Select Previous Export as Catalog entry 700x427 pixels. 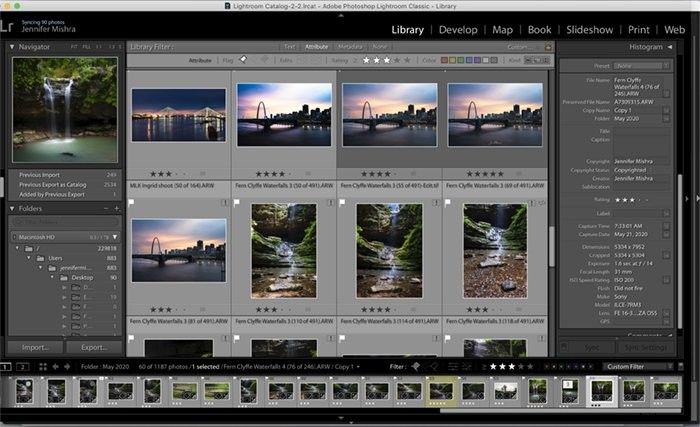pos(66,184)
